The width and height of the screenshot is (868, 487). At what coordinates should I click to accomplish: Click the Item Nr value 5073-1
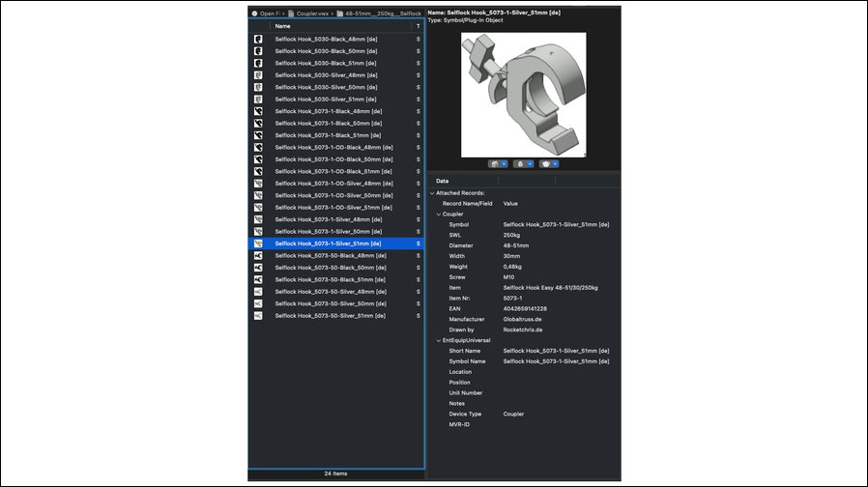coord(512,299)
